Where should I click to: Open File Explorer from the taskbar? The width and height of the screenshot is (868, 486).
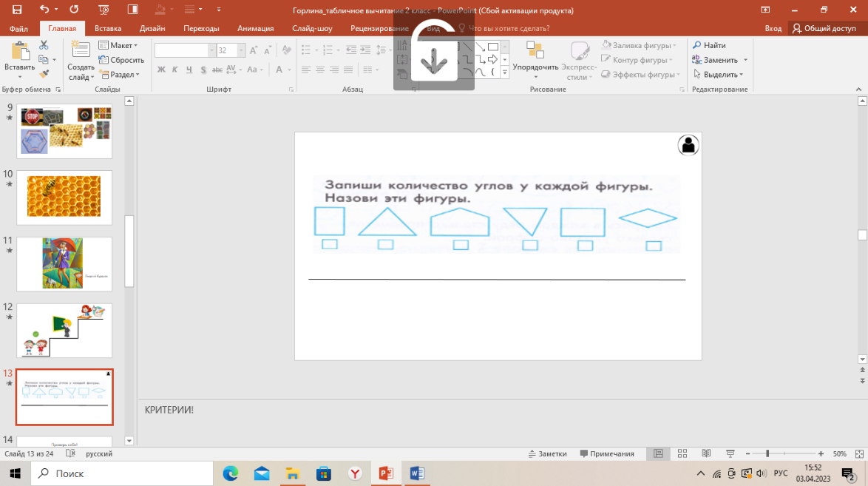(292, 473)
